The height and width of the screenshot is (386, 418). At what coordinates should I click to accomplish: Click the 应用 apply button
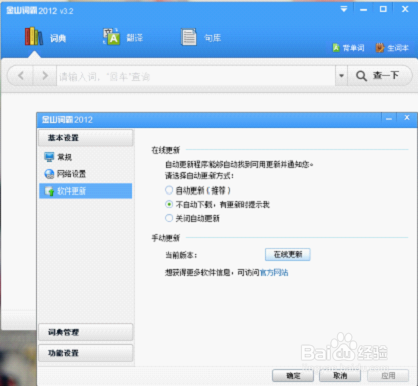(x=388, y=376)
